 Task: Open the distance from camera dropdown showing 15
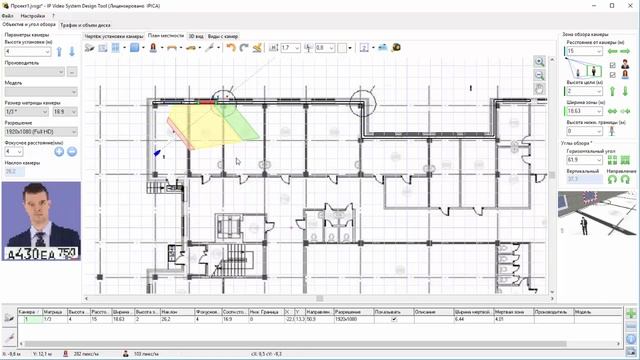click(599, 51)
